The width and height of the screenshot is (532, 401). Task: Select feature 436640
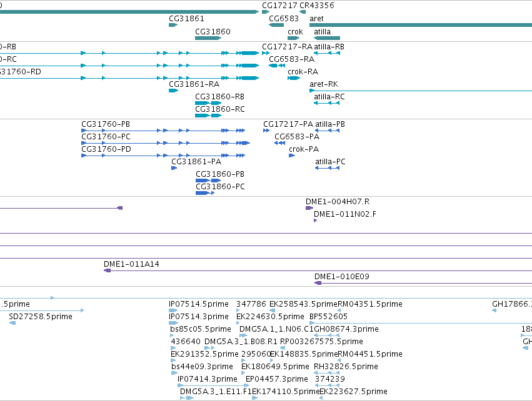point(186,342)
